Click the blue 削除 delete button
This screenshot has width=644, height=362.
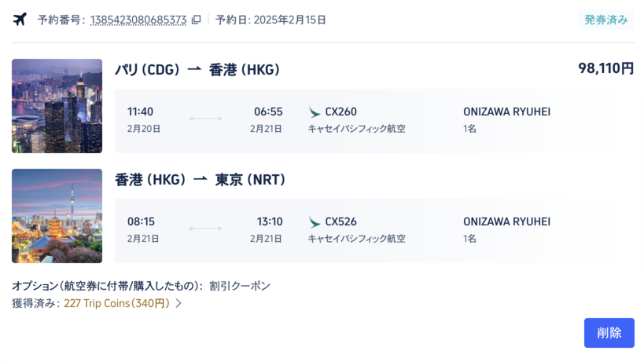point(609,333)
